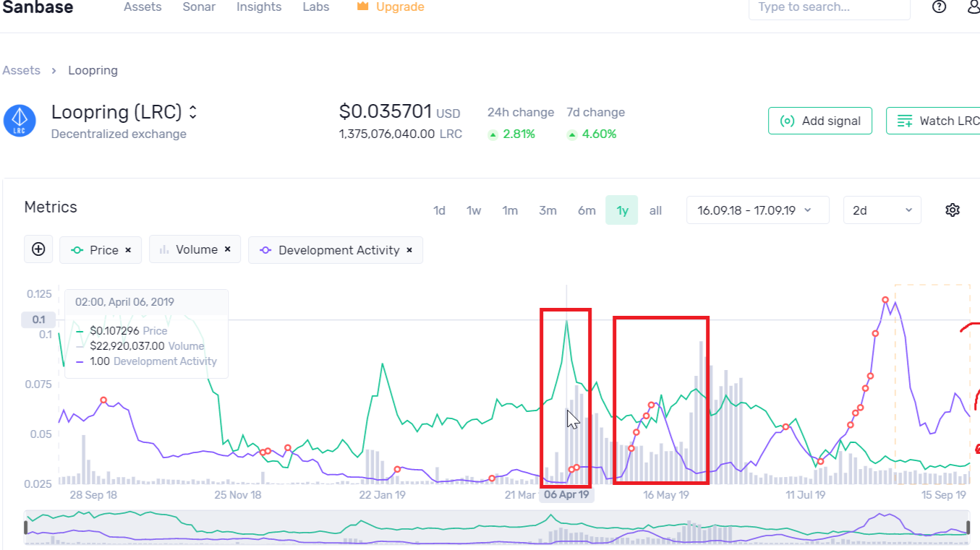The height and width of the screenshot is (550, 980).
Task: Click the Watch LRC button
Action: coord(933,121)
